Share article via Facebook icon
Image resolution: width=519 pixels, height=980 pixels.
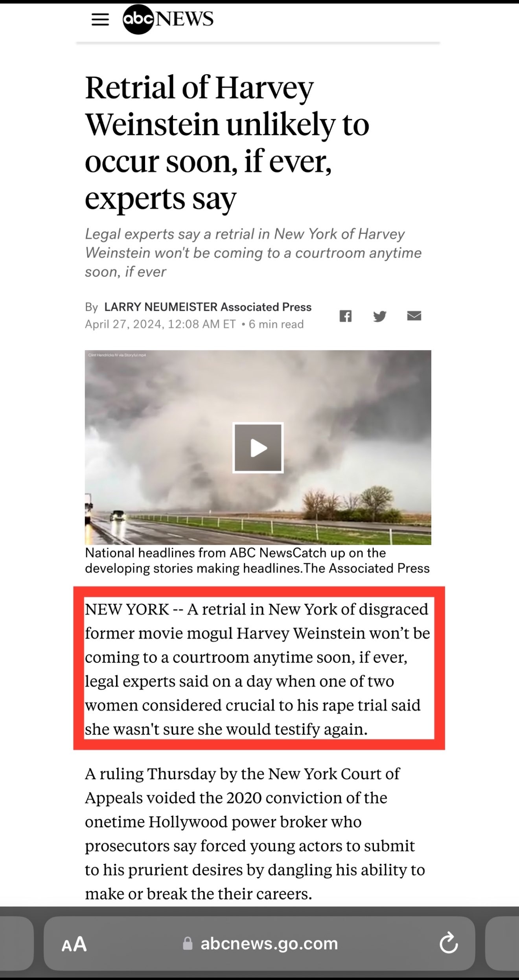click(346, 316)
